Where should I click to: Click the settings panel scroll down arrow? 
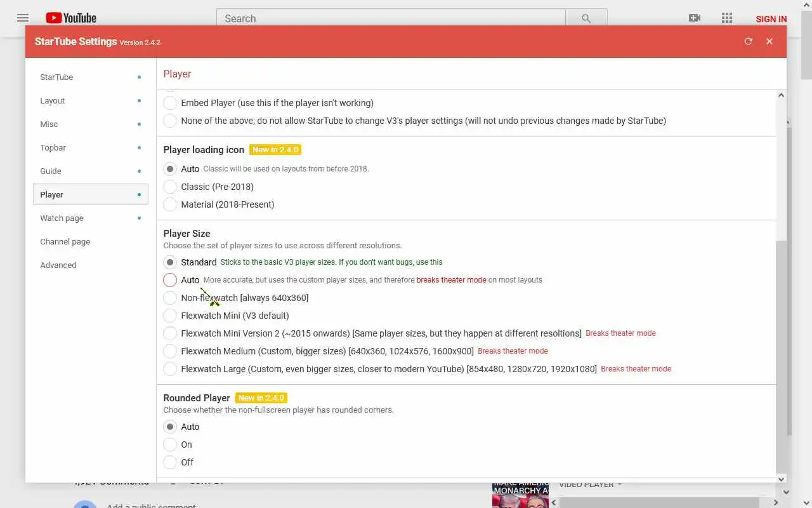click(781, 479)
